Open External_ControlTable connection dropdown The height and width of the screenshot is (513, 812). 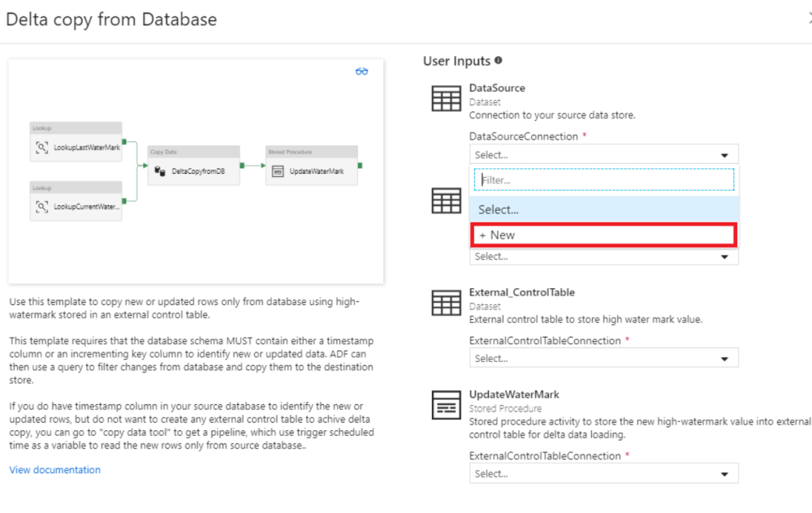603,358
